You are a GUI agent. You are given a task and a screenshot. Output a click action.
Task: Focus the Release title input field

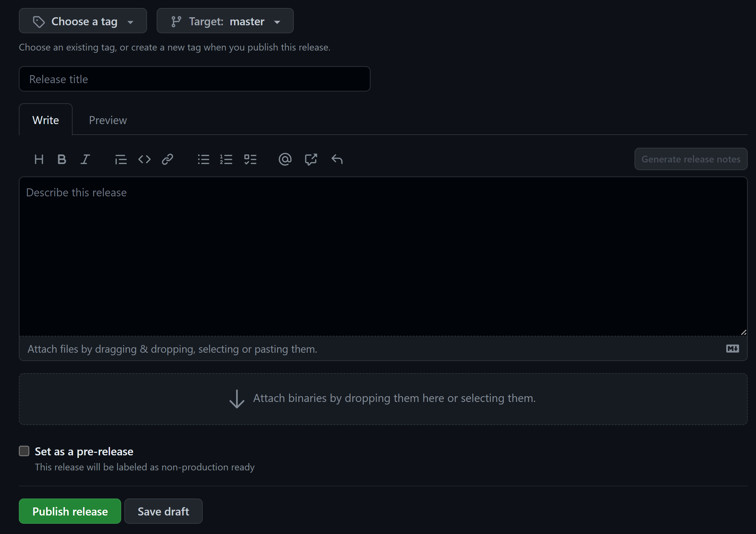[194, 79]
